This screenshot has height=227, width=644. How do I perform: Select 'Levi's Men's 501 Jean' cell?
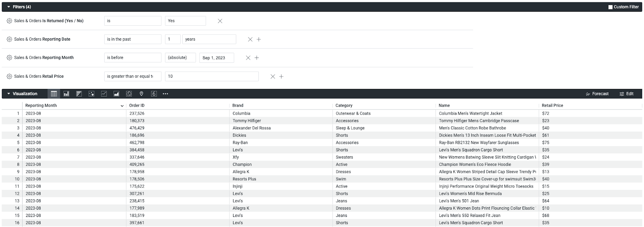(487, 201)
